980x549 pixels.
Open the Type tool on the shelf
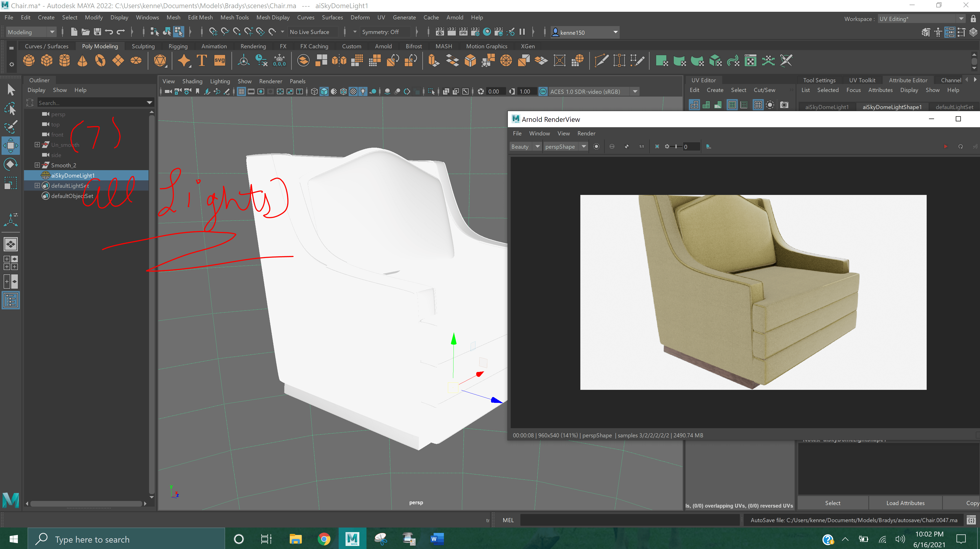pos(201,61)
